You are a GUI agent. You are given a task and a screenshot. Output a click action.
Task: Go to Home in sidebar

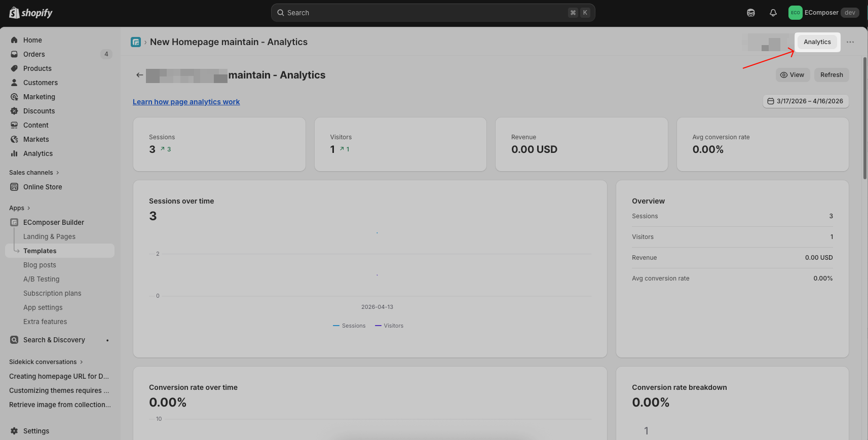32,40
